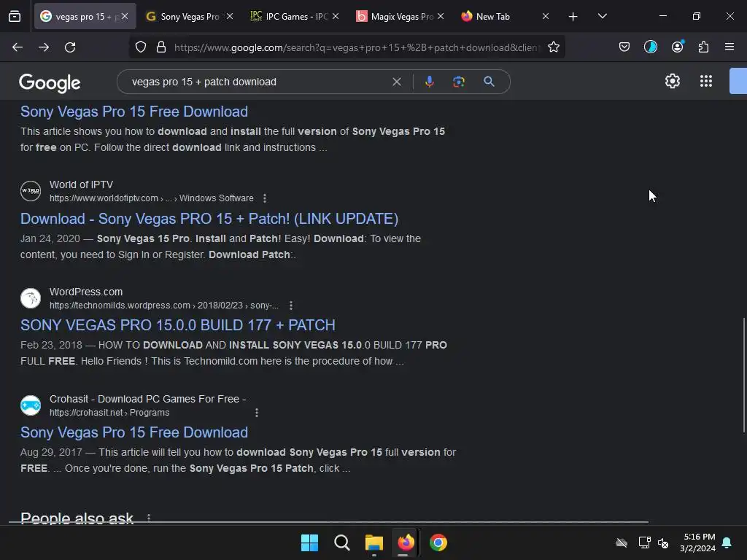This screenshot has width=747, height=560.
Task: Open the Extensions puzzle icon
Action: point(703,47)
